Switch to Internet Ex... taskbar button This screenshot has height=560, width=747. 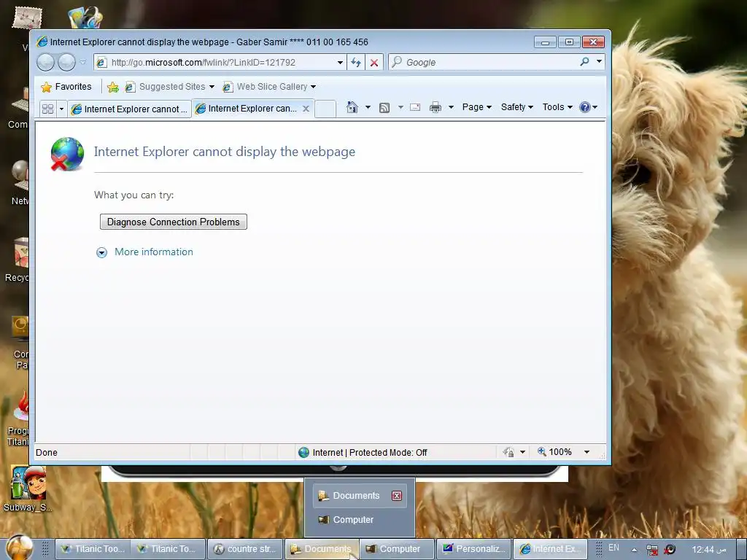550,549
